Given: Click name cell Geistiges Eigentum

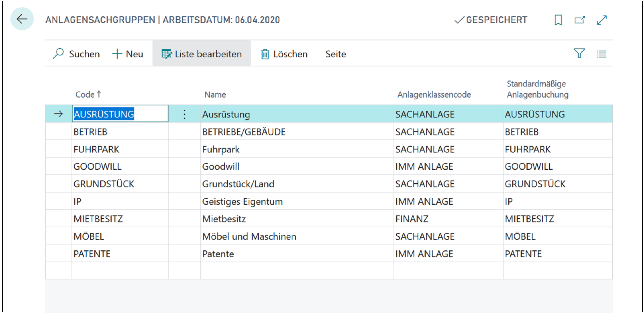Looking at the screenshot, I should coord(297,201).
